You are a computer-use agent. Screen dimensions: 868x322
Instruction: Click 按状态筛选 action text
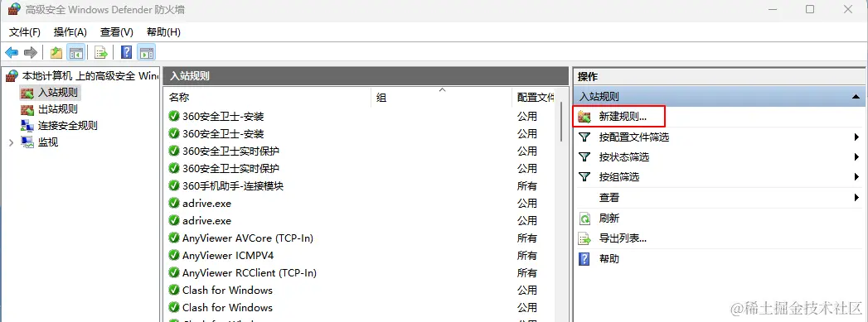coord(624,156)
